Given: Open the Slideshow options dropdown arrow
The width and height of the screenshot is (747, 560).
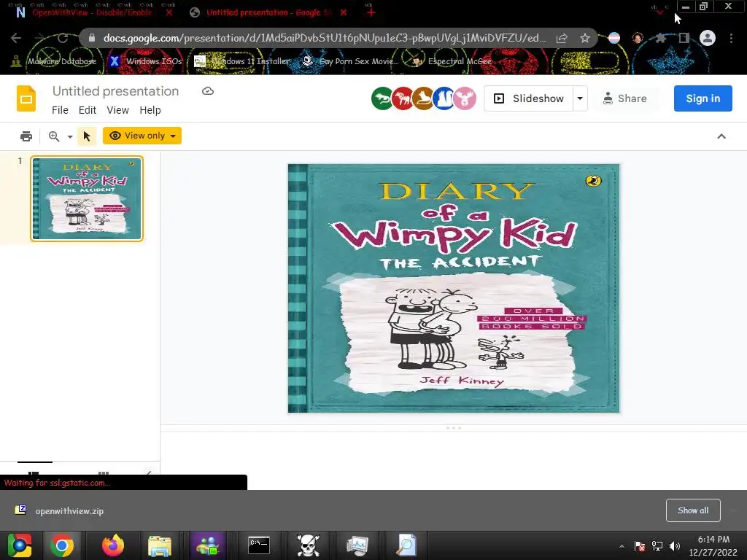Looking at the screenshot, I should [580, 98].
